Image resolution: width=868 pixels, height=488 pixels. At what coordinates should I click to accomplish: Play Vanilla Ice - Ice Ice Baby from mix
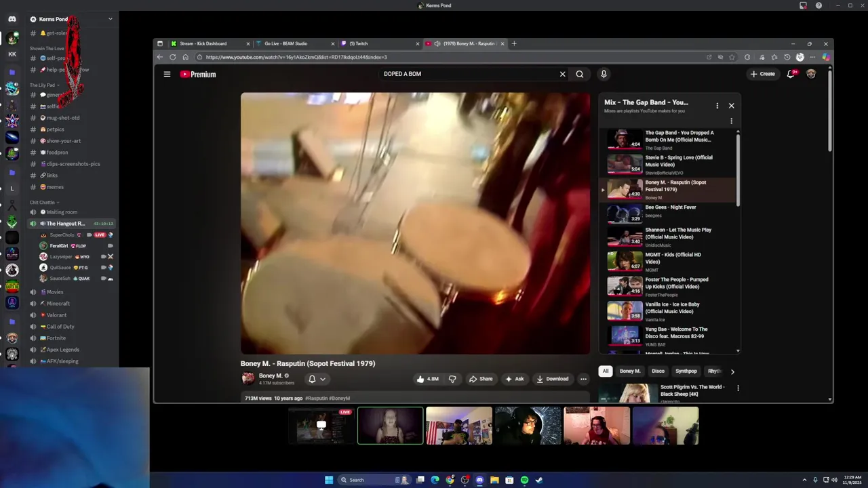(x=668, y=311)
